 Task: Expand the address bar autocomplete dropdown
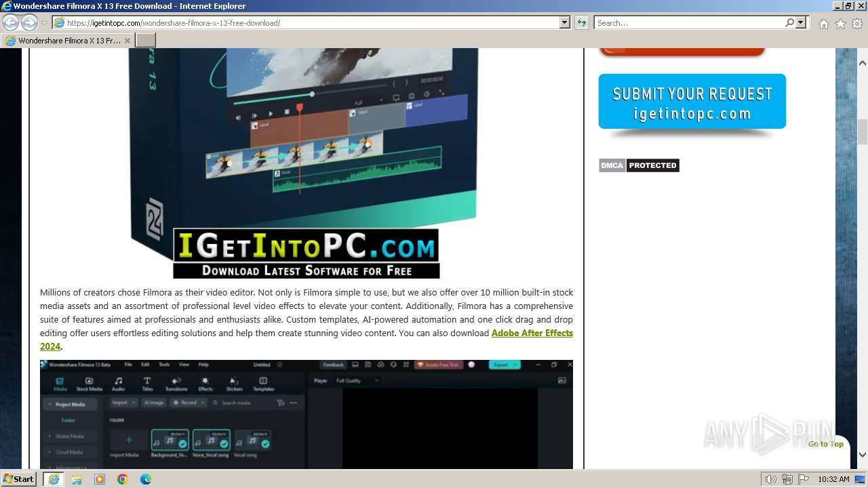[x=564, y=22]
